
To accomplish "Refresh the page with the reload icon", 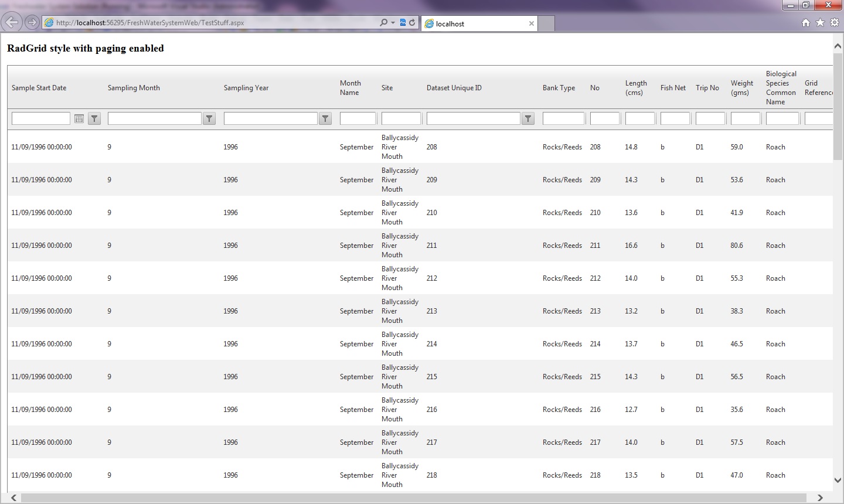I will click(x=412, y=22).
